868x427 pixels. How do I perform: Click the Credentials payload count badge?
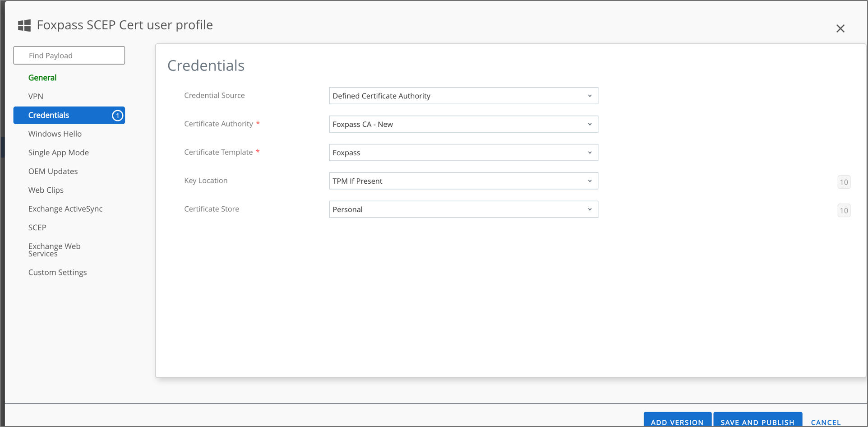tap(117, 116)
